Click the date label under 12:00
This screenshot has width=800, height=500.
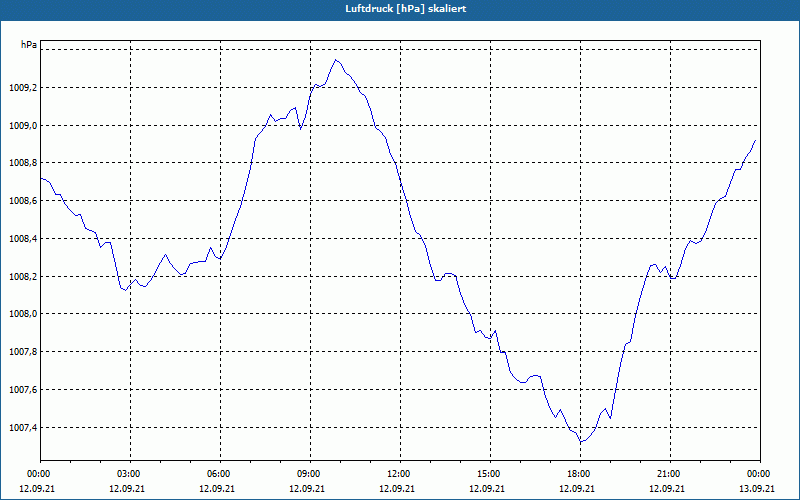397,488
